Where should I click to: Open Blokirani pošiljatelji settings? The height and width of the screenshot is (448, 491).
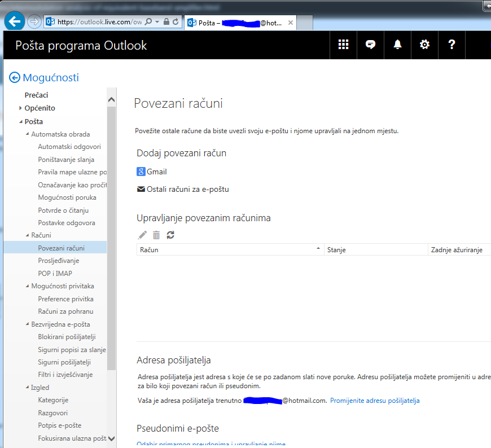point(67,336)
